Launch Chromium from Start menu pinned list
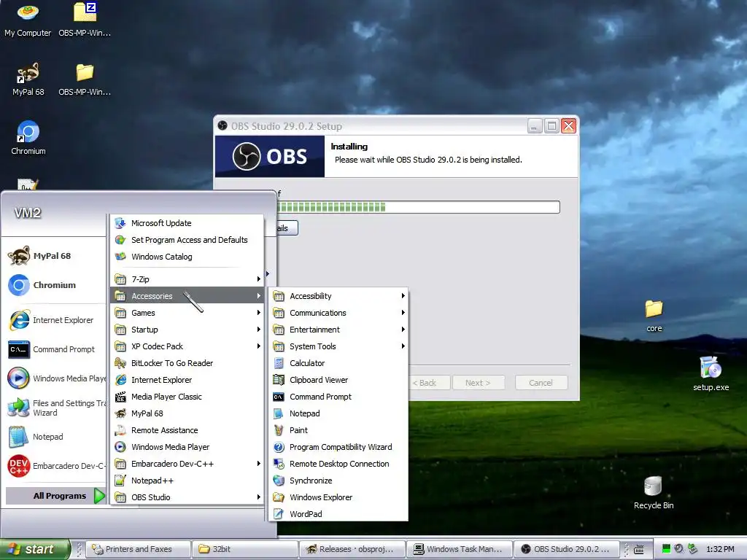747x560 pixels. tap(53, 285)
